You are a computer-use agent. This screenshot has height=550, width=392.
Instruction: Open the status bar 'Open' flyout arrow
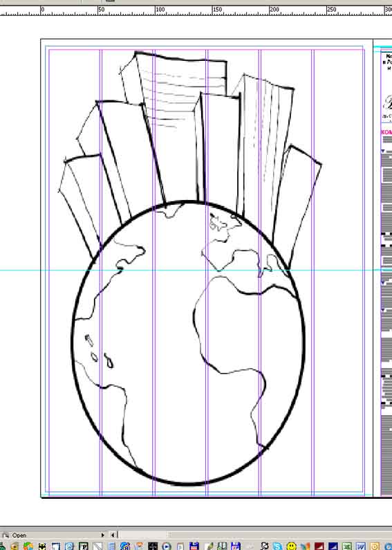[103, 535]
